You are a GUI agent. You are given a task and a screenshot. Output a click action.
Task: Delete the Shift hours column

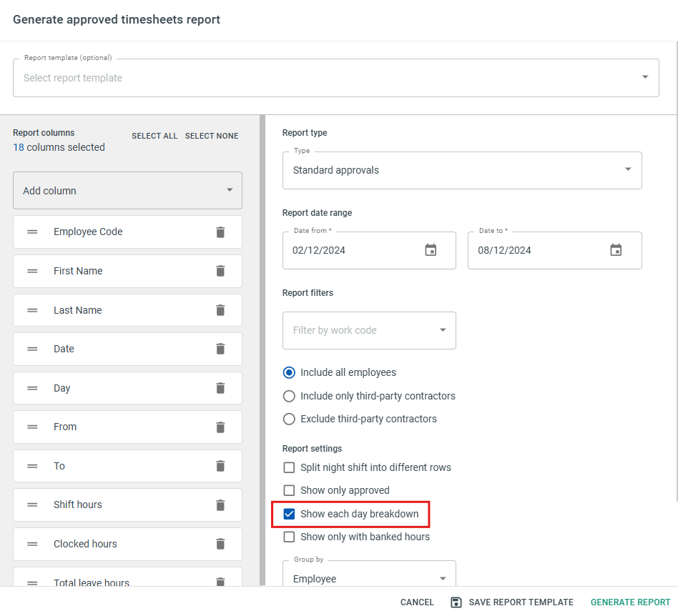[x=220, y=505]
